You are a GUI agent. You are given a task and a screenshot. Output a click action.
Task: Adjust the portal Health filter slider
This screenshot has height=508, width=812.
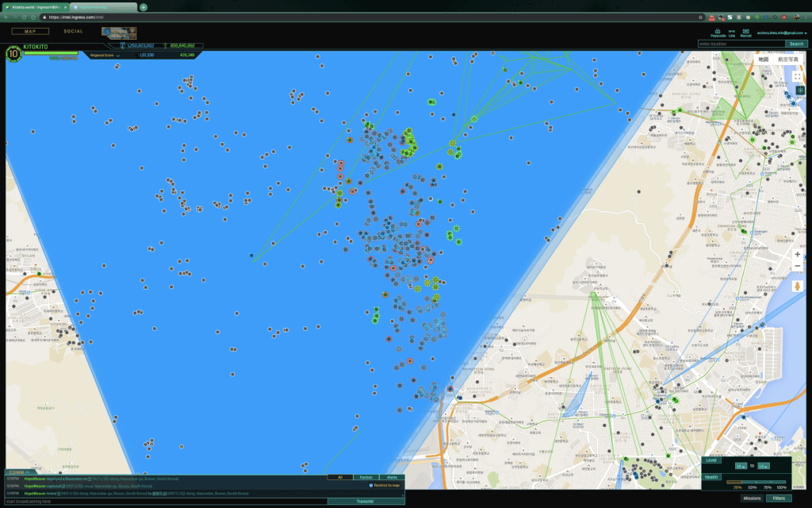[x=756, y=482]
